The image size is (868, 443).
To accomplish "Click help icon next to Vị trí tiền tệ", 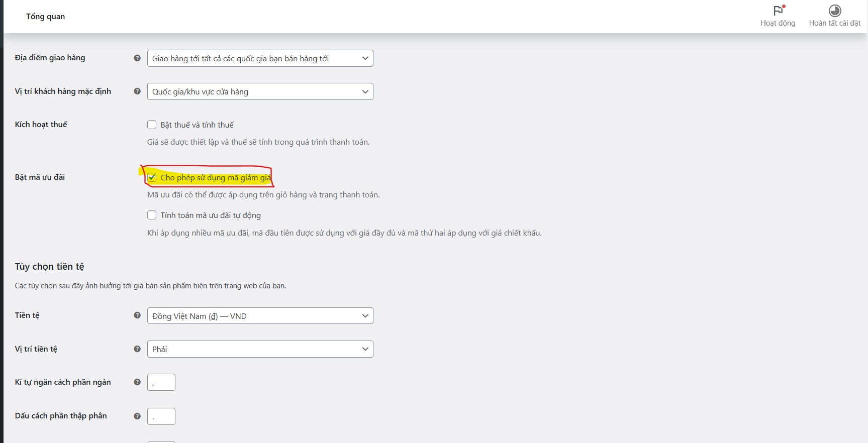I will click(x=137, y=349).
